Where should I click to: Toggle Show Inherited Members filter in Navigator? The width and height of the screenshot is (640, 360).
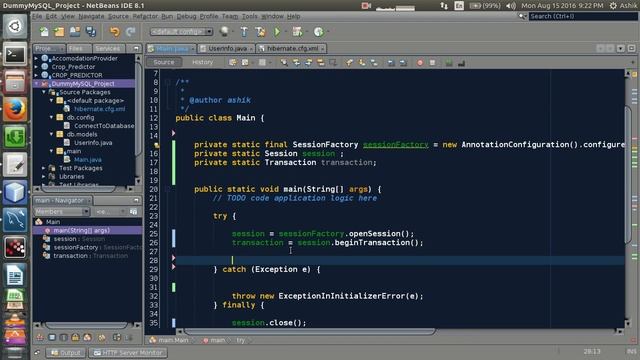(40, 338)
